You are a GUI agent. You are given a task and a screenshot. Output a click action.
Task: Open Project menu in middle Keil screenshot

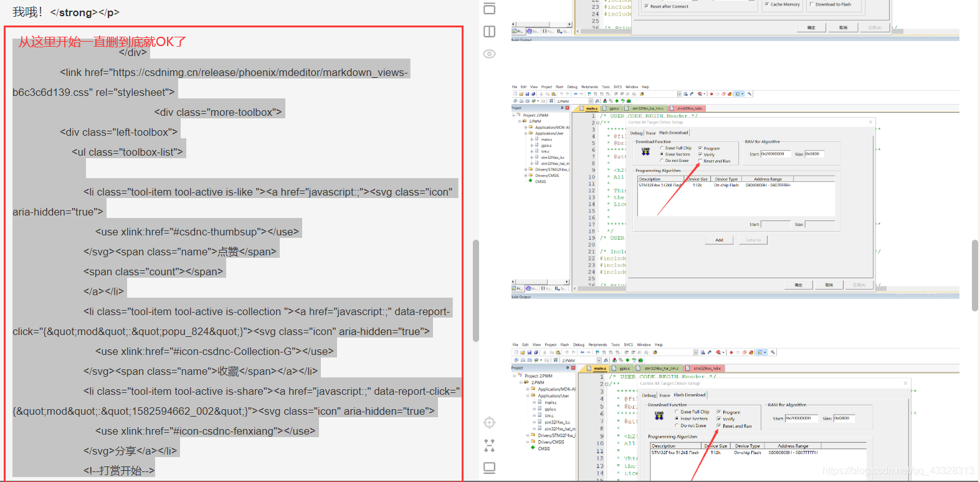[546, 87]
